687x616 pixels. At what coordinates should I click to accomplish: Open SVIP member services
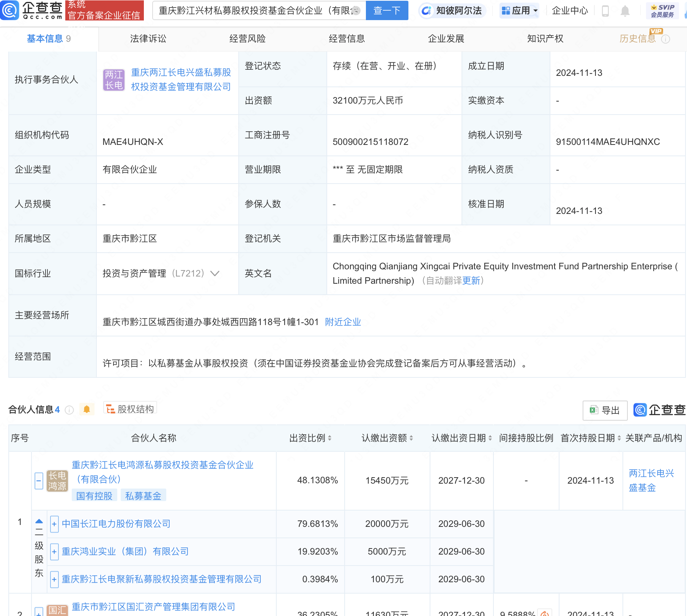(662, 11)
